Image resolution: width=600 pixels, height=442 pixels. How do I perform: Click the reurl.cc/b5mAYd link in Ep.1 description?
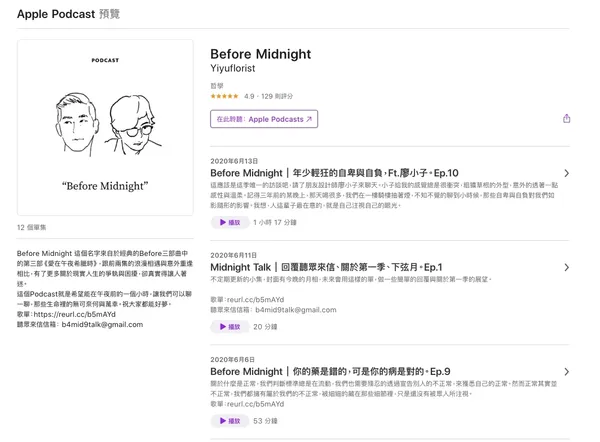pos(255,300)
